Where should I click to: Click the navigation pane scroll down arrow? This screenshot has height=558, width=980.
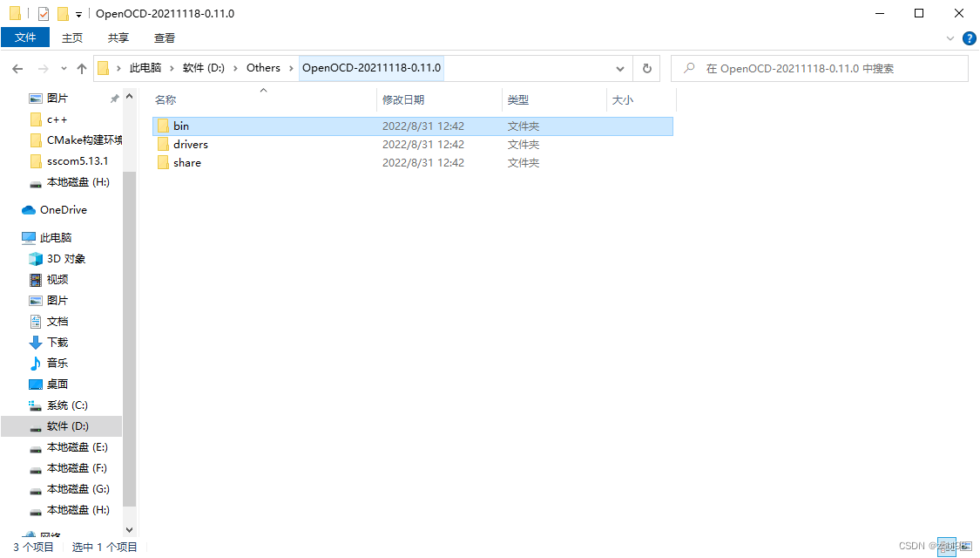(x=130, y=530)
